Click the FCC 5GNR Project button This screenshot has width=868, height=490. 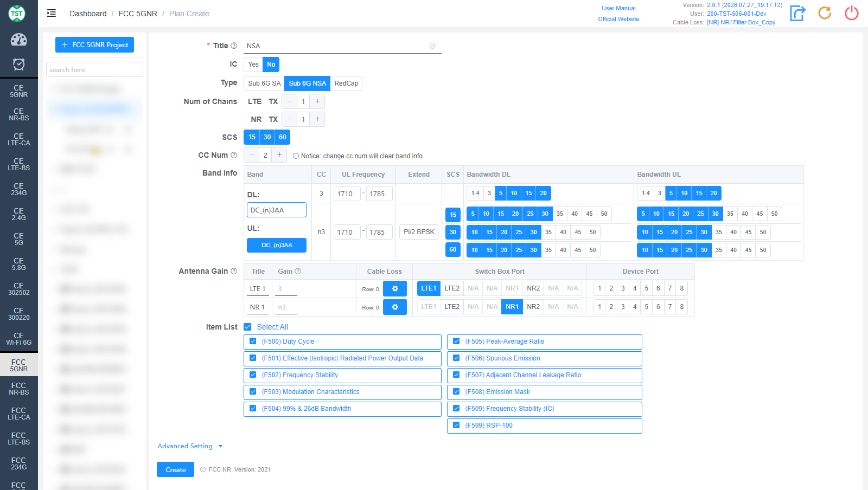(x=94, y=45)
